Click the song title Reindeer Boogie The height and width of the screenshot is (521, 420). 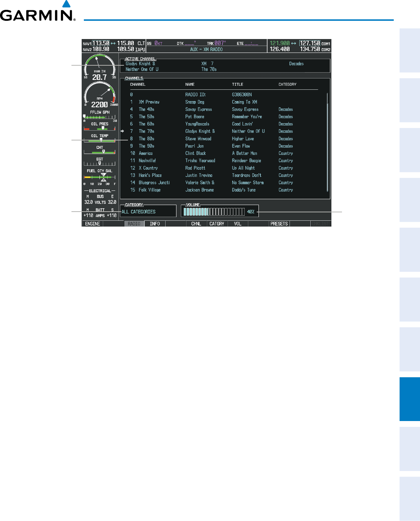pos(246,161)
